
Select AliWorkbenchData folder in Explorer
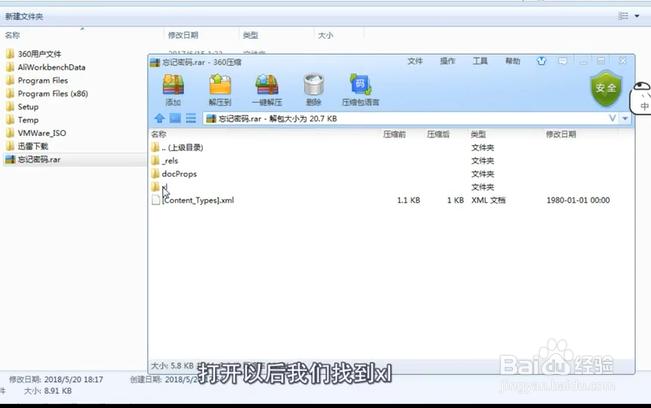[46, 67]
